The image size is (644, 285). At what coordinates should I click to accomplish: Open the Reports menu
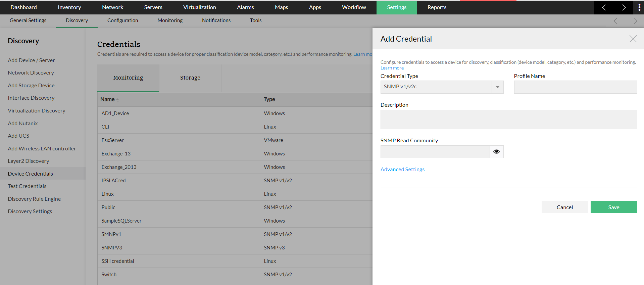coord(437,7)
